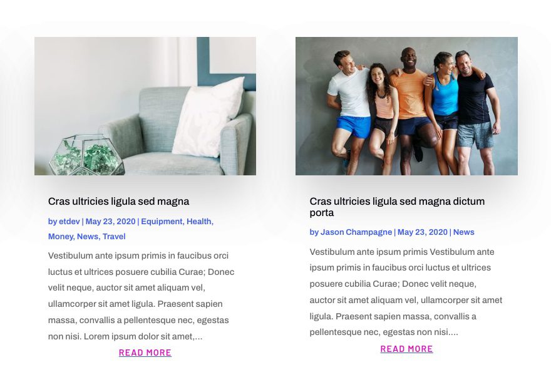Image resolution: width=551 pixels, height=392 pixels.
Task: Click the white pillow in the armchair image
Action: (x=209, y=117)
